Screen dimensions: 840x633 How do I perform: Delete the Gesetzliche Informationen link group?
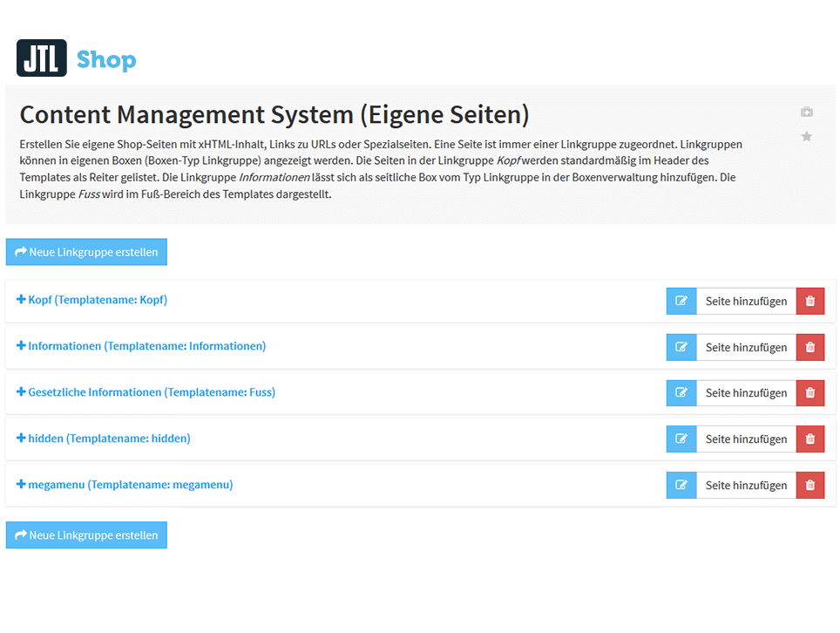click(810, 392)
